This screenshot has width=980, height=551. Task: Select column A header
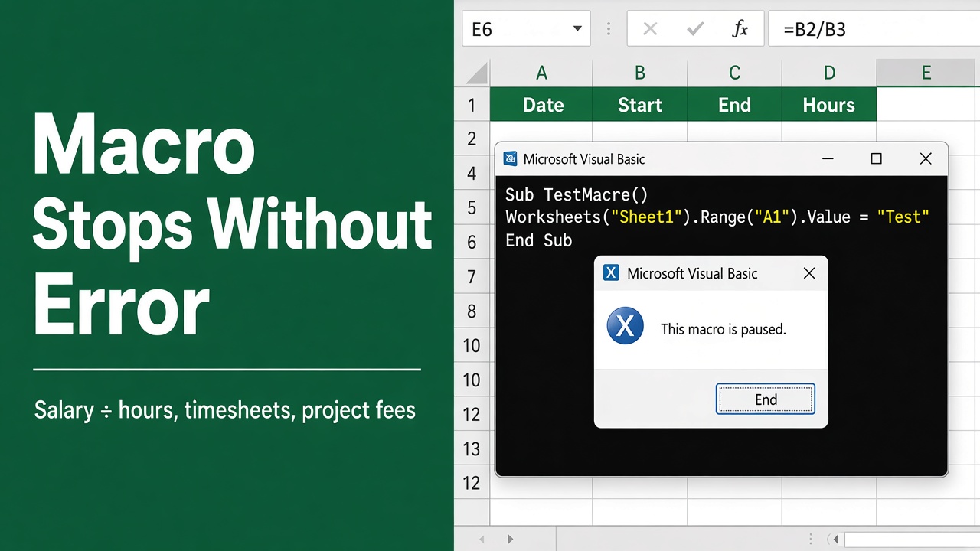pos(541,73)
